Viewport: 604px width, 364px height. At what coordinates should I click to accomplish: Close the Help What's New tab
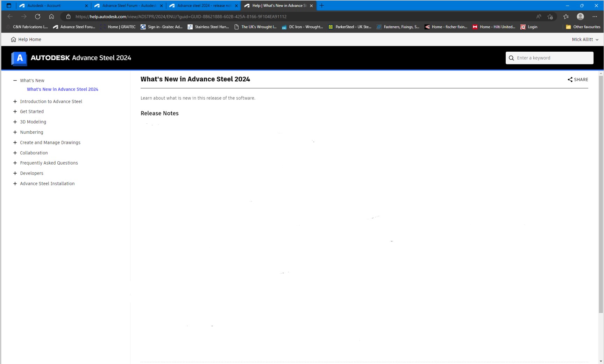(311, 6)
